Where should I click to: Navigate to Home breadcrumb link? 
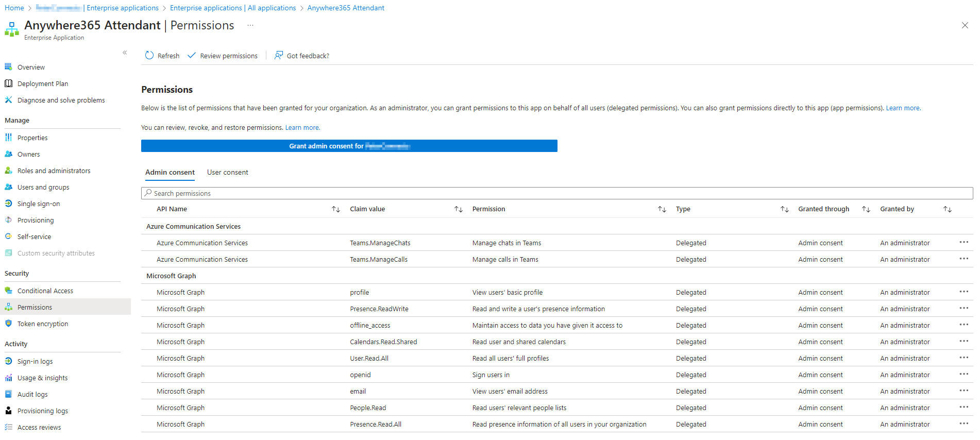tap(14, 8)
